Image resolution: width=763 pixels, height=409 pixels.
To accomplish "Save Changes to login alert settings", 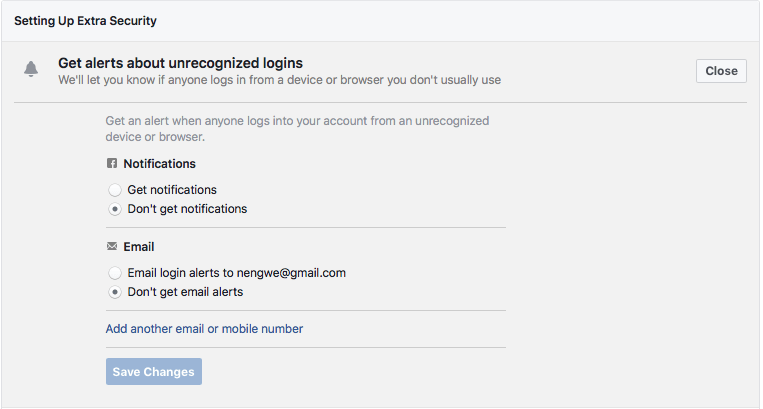I will tap(154, 372).
